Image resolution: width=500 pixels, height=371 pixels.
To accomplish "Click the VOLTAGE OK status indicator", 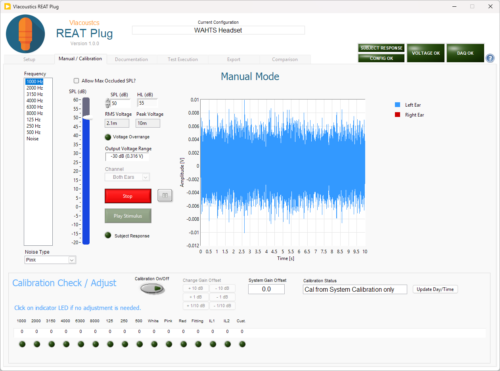I will (x=426, y=53).
